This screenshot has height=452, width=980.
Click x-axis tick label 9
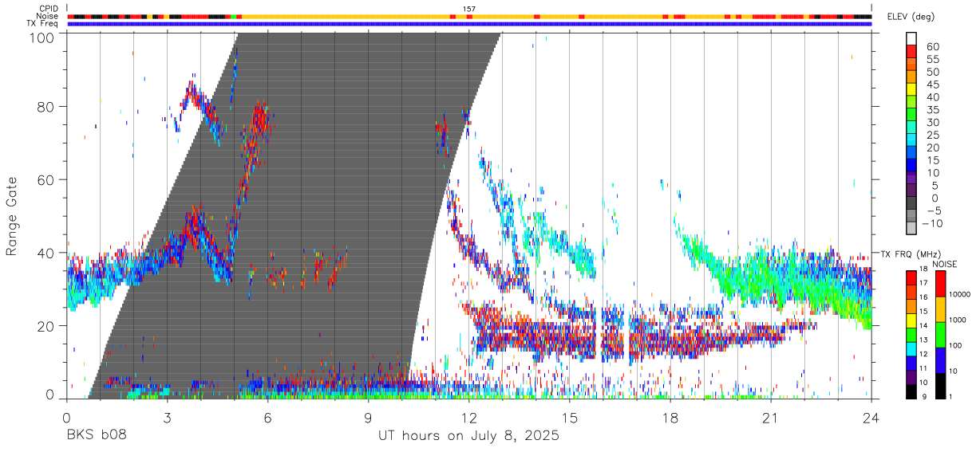(369, 416)
